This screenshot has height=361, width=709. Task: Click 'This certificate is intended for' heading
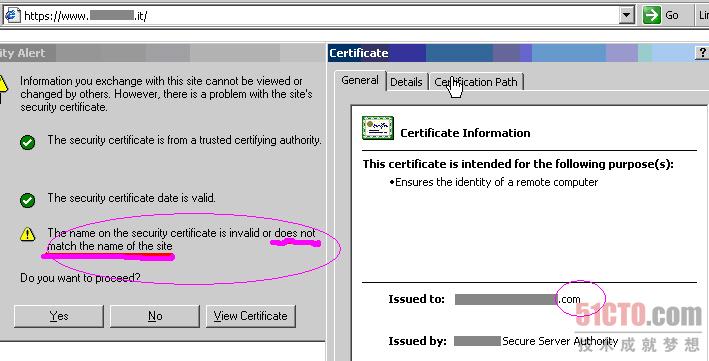click(518, 164)
